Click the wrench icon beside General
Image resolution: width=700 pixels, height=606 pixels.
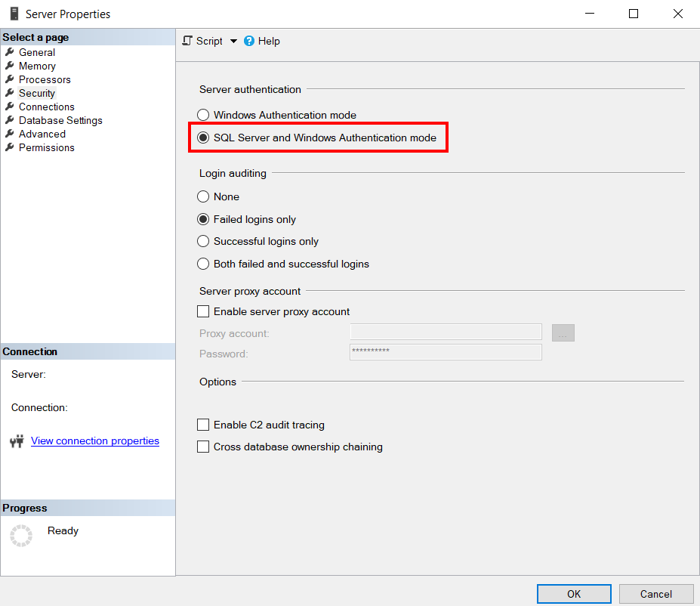[x=9, y=52]
